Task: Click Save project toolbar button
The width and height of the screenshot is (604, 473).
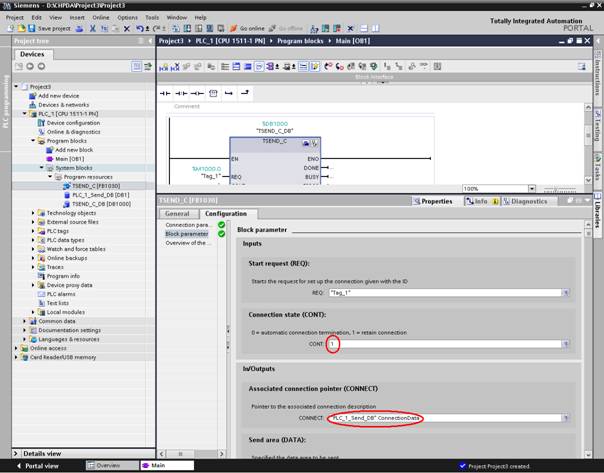Action: pos(44,28)
